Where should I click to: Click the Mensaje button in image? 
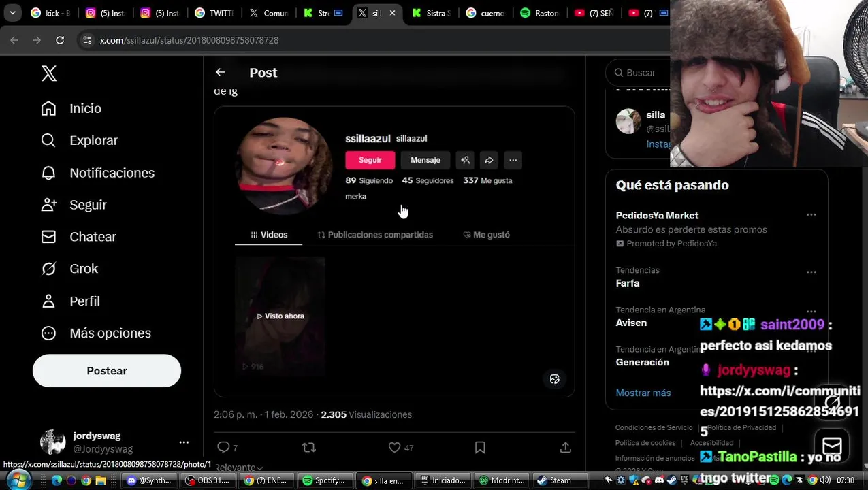[425, 160]
